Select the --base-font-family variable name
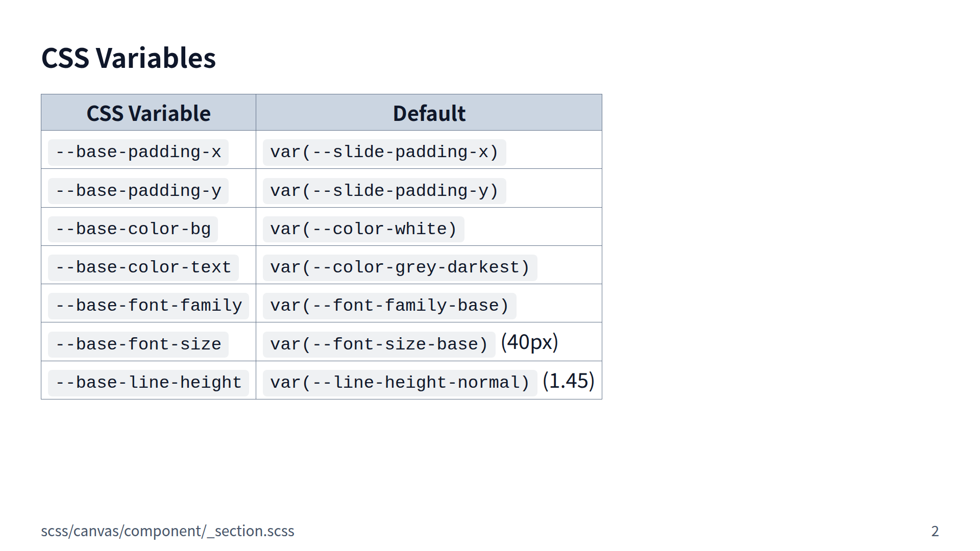980x551 pixels. (149, 306)
